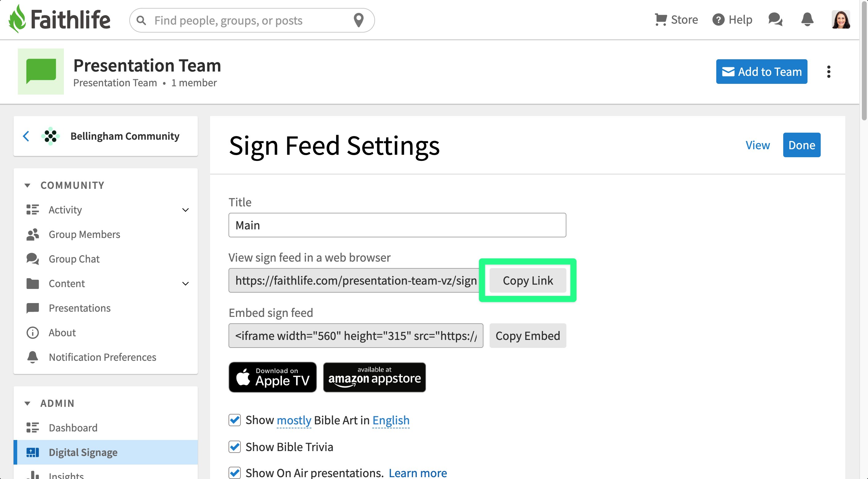Uncheck Show mostly Bible Art checkbox

(x=235, y=420)
